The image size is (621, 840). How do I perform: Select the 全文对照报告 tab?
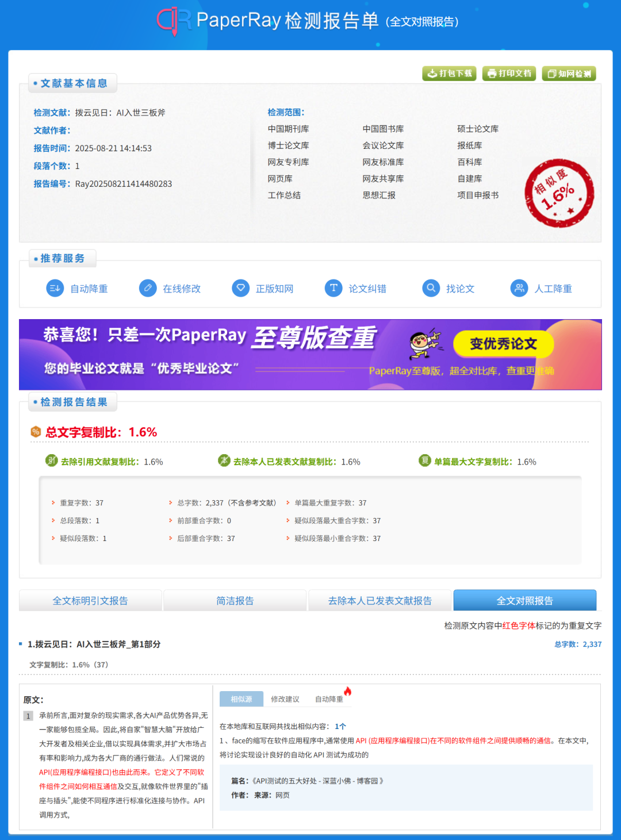(524, 601)
